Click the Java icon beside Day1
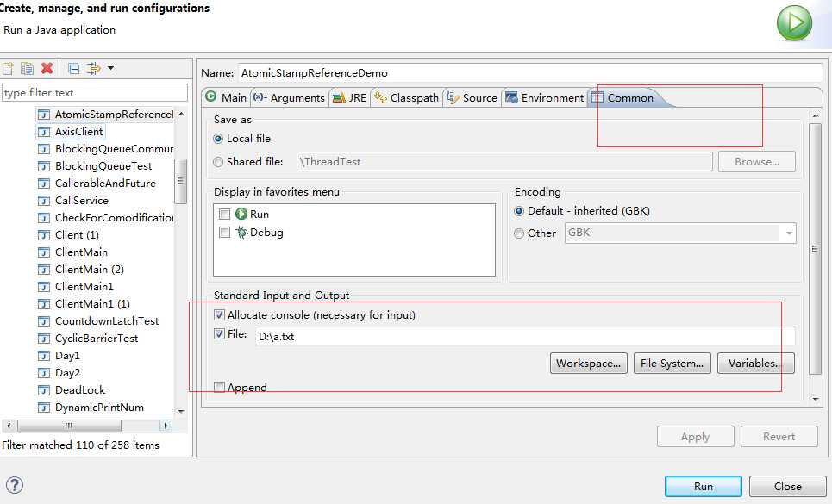The height and width of the screenshot is (504, 832). tap(45, 356)
